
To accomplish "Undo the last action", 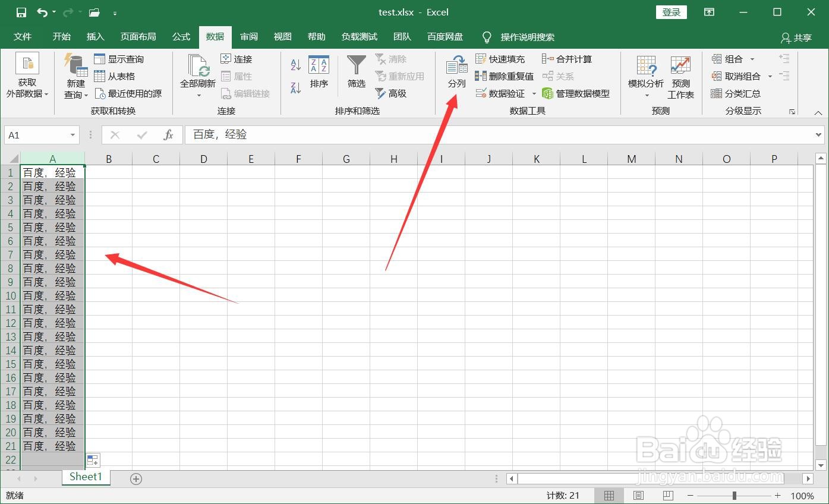I will pos(42,12).
